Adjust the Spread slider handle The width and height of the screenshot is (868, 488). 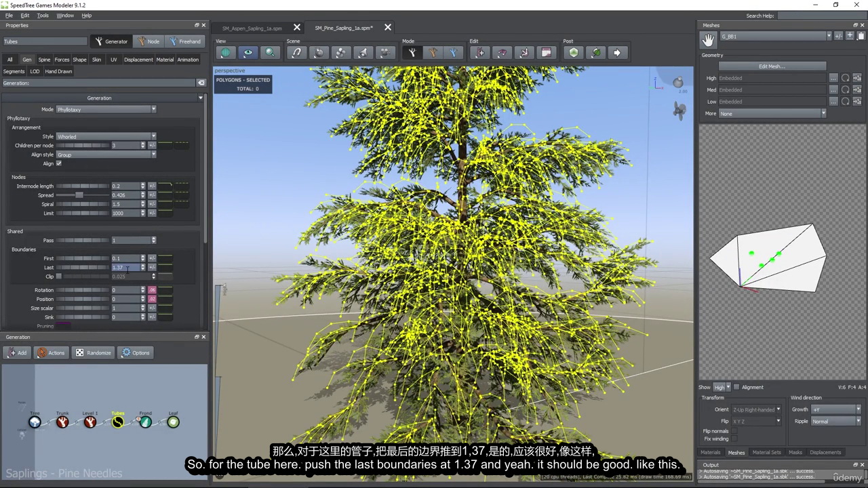point(79,195)
